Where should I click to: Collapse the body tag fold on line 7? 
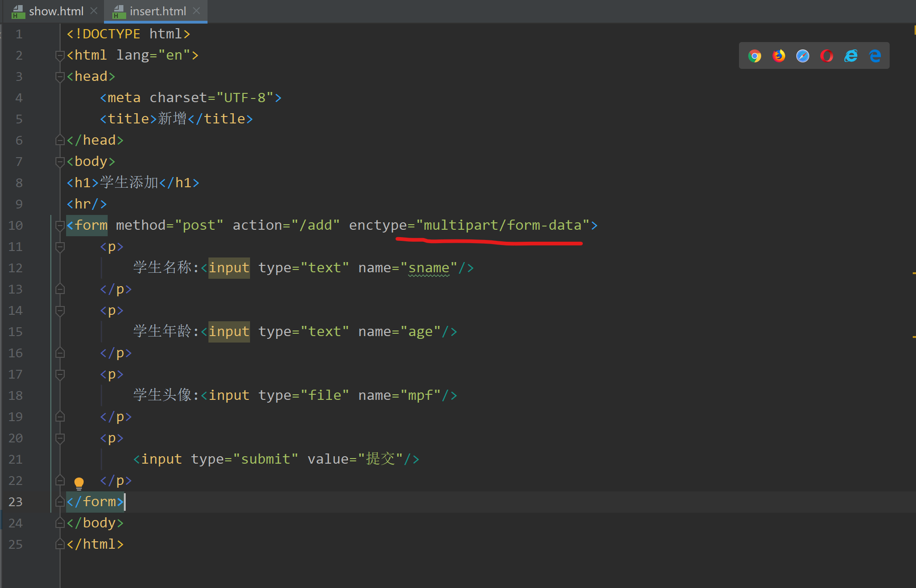point(60,162)
